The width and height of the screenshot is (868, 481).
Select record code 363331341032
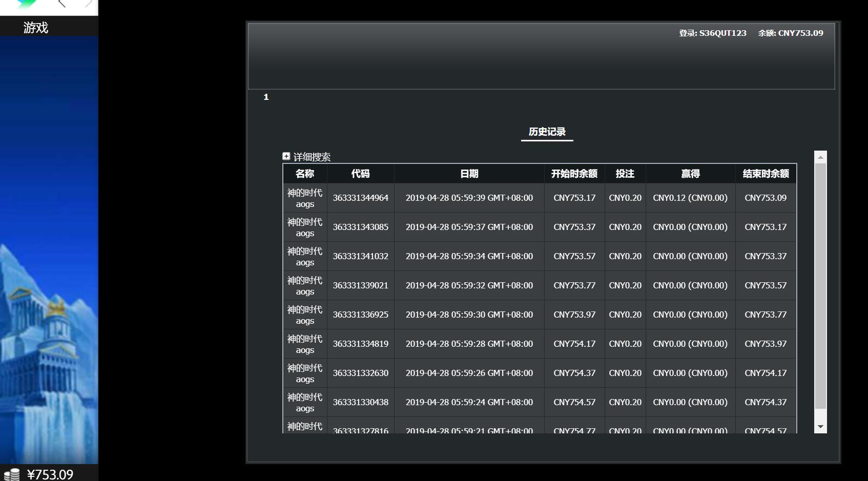[361, 256]
